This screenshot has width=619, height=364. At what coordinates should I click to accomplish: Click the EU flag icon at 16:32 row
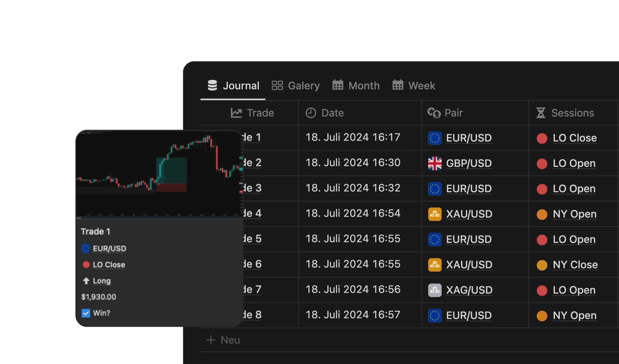click(x=435, y=189)
